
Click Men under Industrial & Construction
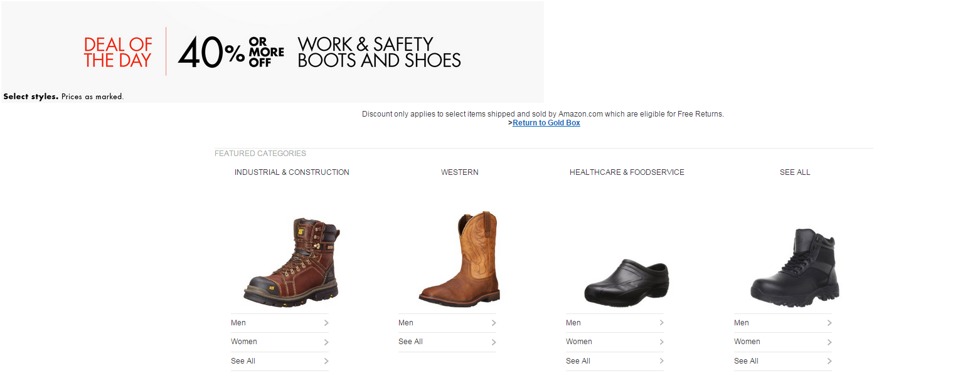click(238, 323)
